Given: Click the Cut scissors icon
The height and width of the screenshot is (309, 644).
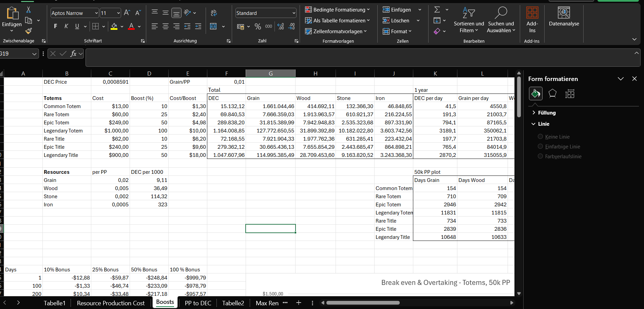Looking at the screenshot, I should tap(29, 10).
